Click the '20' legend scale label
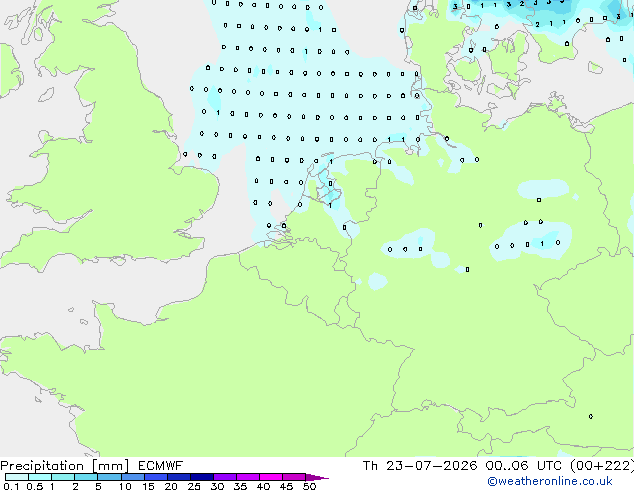634x490 pixels. click(x=171, y=486)
